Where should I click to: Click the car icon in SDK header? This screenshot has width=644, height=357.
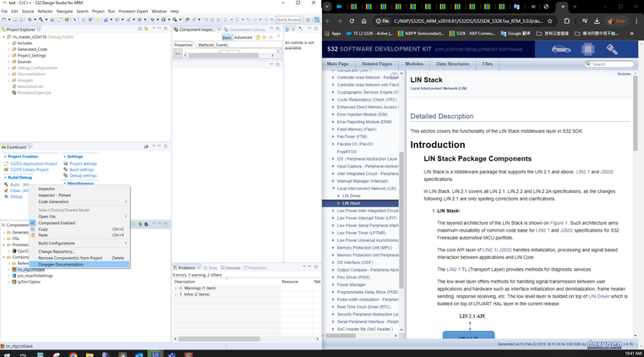561,49
